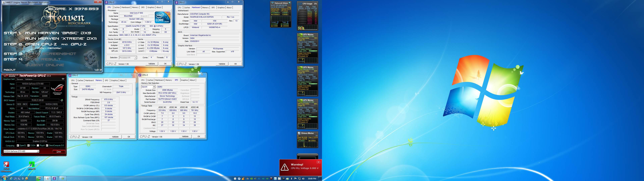Viewport: 644px width, 181px height.
Task: Click the volume speaker tray icon
Action: (x=304, y=178)
